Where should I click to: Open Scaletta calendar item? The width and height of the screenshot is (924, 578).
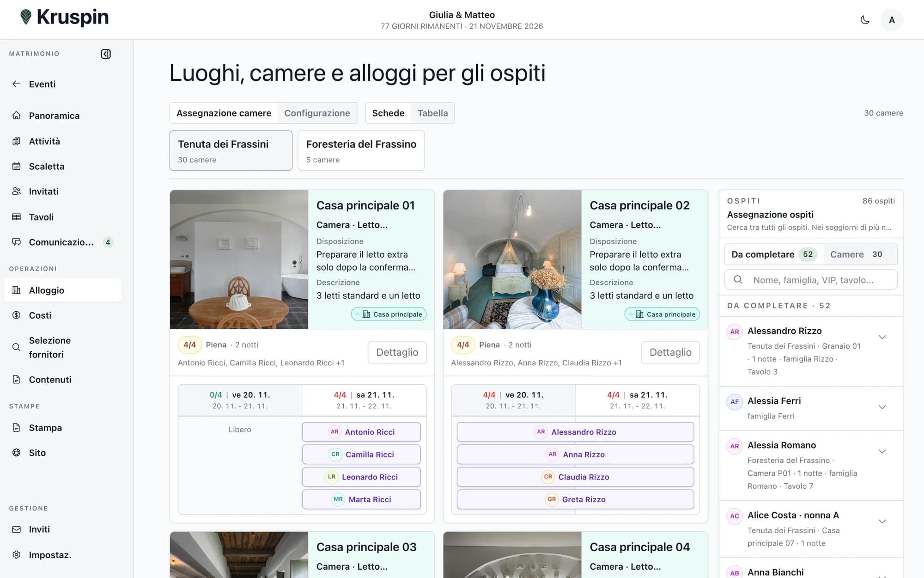[62, 166]
